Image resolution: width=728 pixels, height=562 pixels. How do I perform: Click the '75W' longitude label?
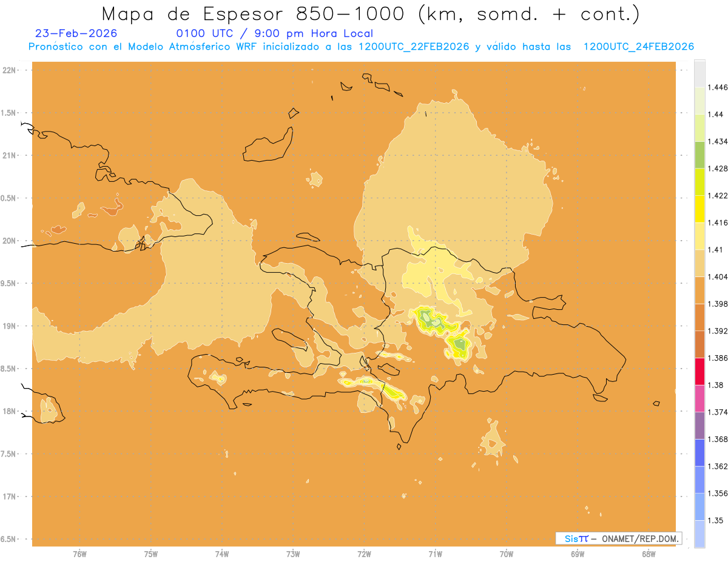coord(150,554)
